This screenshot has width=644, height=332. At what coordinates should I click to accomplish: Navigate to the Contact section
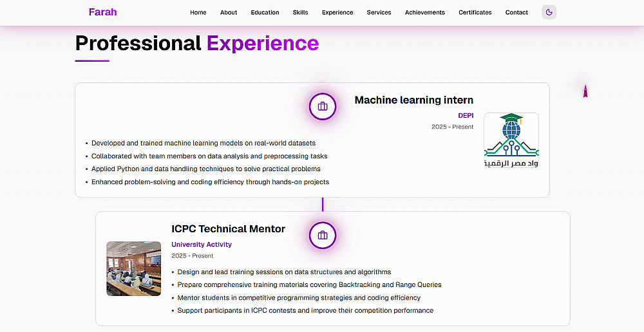[x=516, y=12]
